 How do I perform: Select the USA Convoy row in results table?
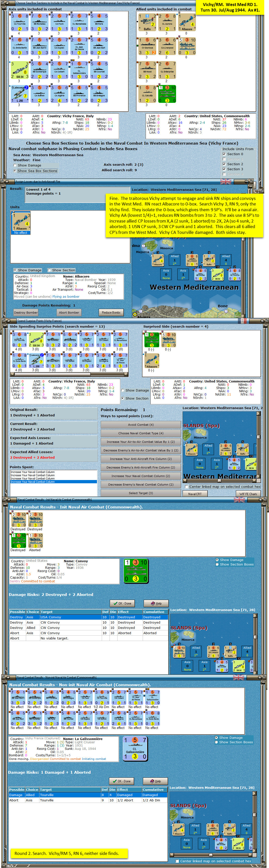(x=89, y=617)
